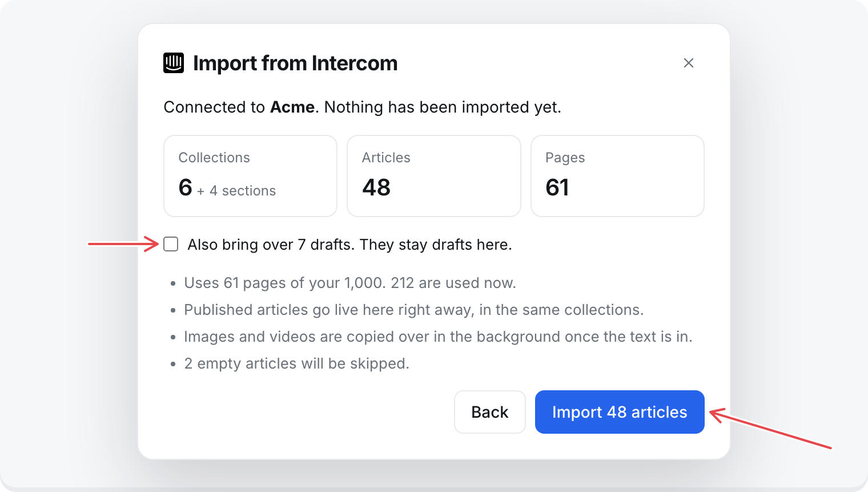This screenshot has width=868, height=492.
Task: Enable the bring over 7 drafts checkbox
Action: 171,245
